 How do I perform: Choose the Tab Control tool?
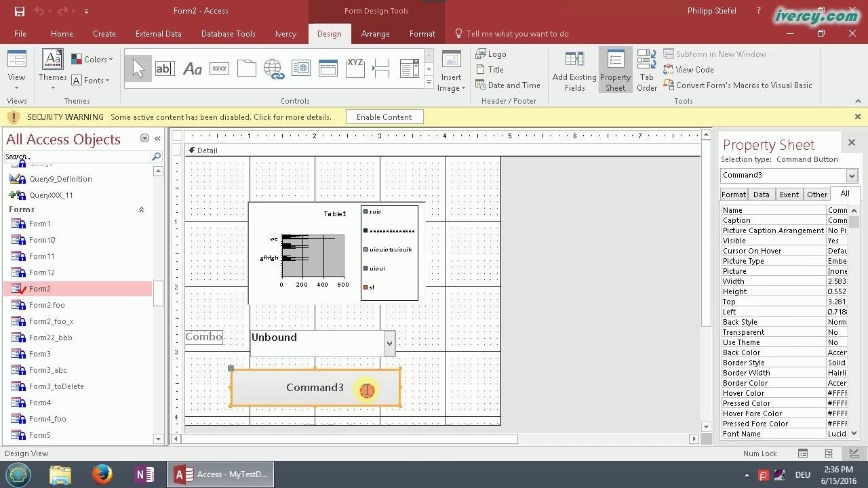[246, 68]
